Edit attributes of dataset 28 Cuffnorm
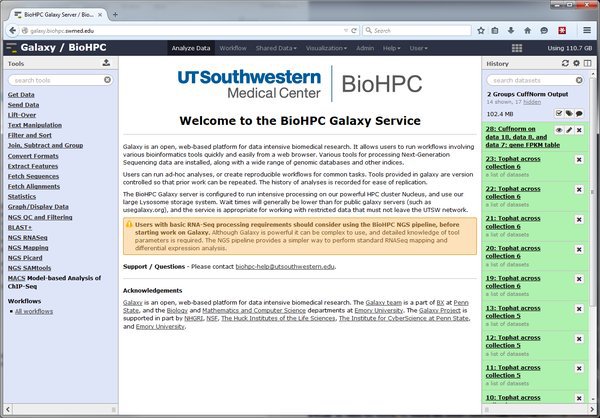The image size is (600, 418). coord(569,130)
